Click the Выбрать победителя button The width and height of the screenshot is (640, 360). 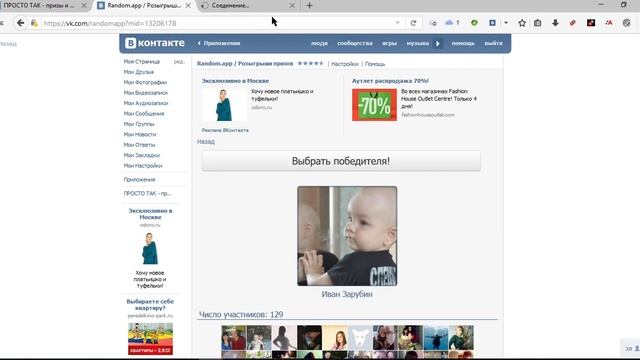coord(341,161)
